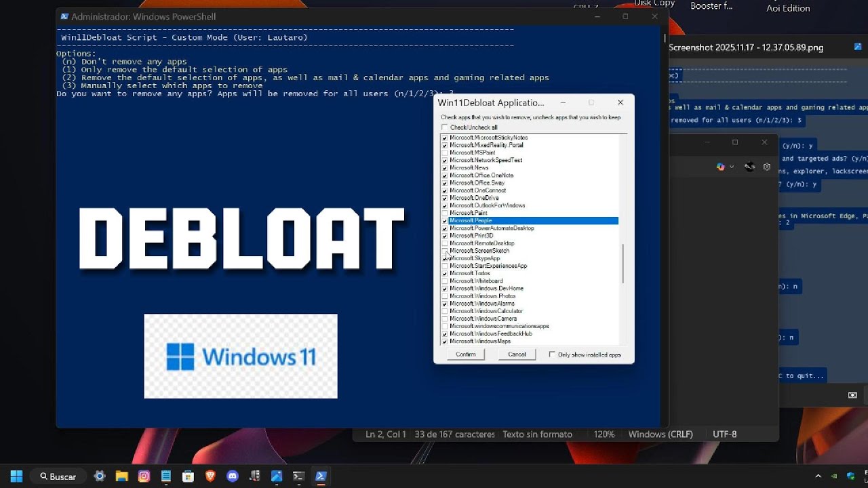
Task: Uncheck Microsoft.OutlookForWindows
Action: click(445, 205)
